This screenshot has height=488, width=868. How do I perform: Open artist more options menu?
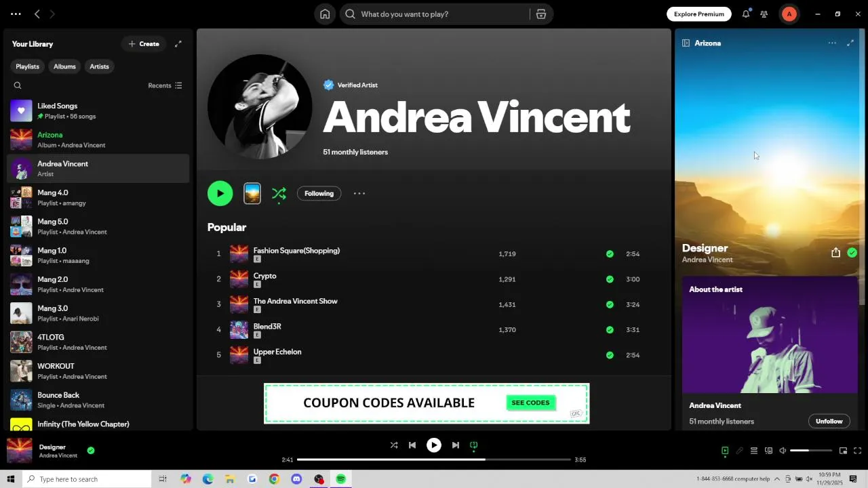tap(359, 194)
